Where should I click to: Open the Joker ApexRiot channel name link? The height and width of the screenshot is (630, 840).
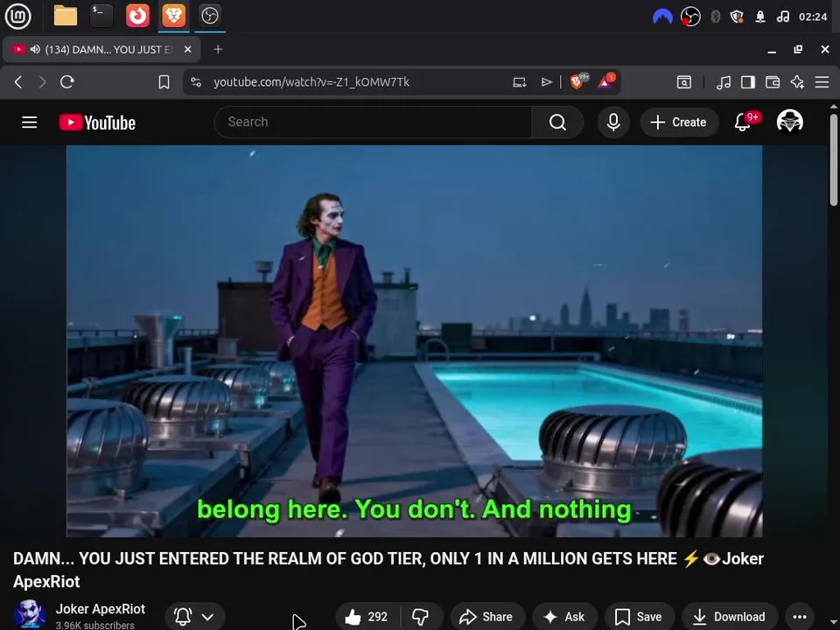tap(100, 609)
